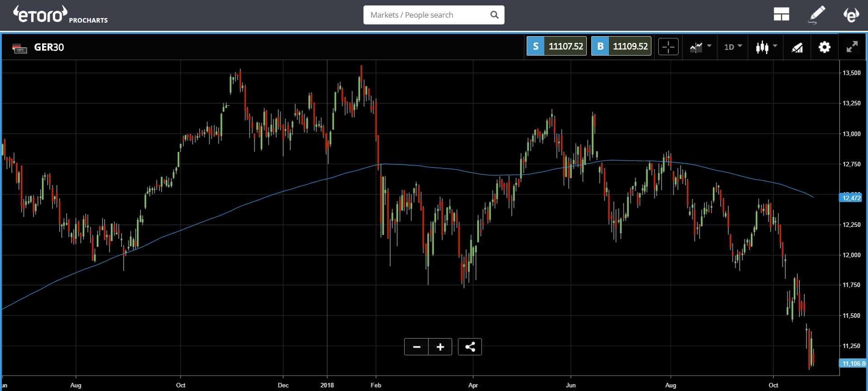Click the Buy button at 11109.52
Viewport: 868px width, 391px height.
point(621,46)
